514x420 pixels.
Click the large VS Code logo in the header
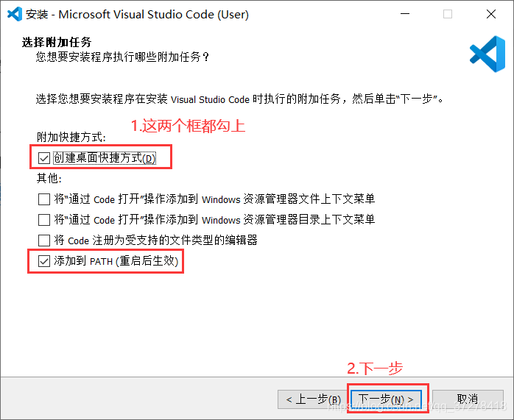[487, 54]
